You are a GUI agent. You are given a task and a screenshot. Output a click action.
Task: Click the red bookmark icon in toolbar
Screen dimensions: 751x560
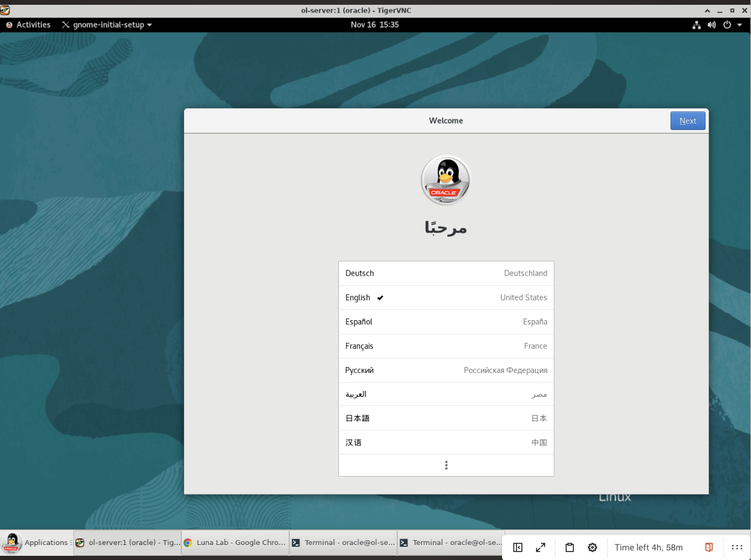(709, 547)
